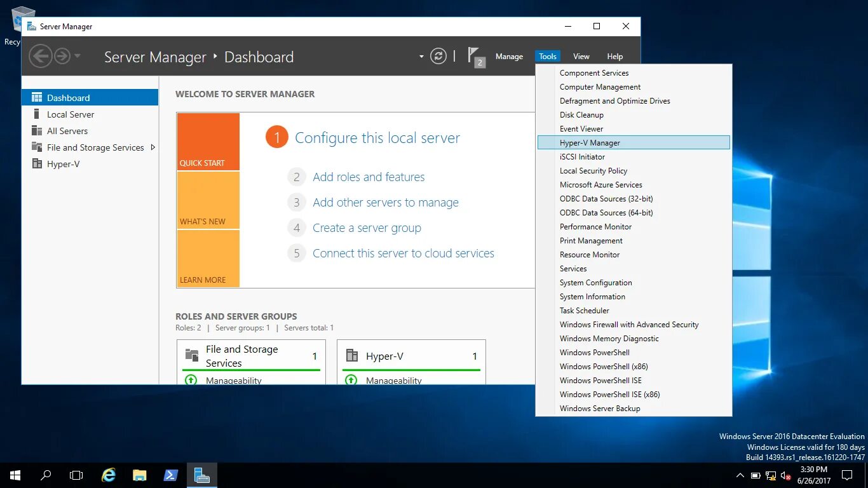This screenshot has width=868, height=488.
Task: Click Configure this local server link
Action: [x=377, y=138]
